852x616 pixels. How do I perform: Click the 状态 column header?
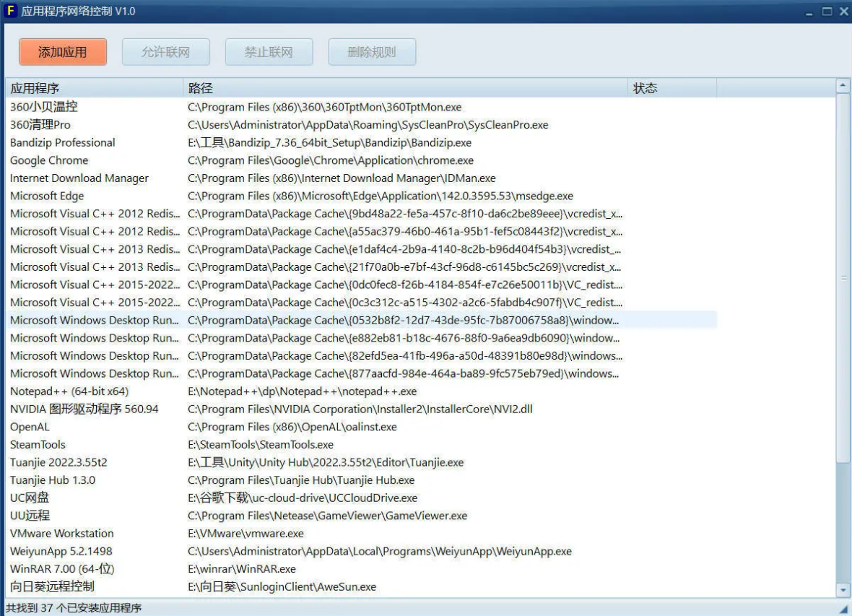click(671, 88)
